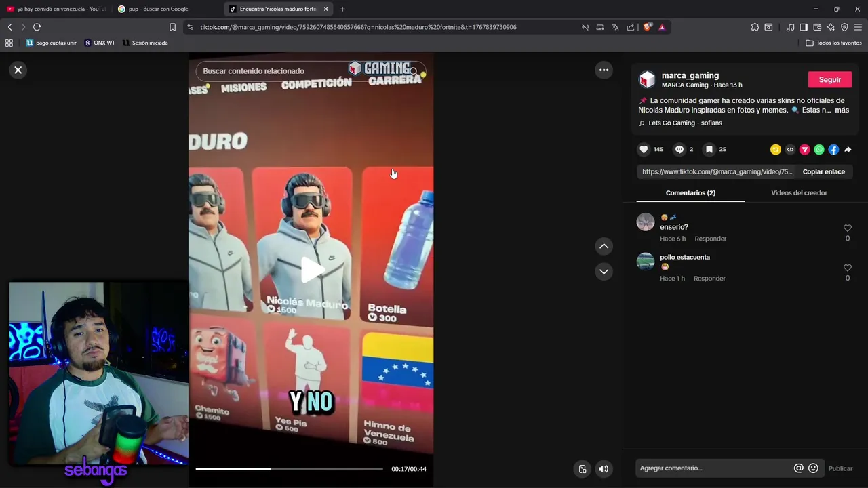Viewport: 868px width, 488px height.
Task: Repost video with yellow repost icon
Action: pos(775,150)
